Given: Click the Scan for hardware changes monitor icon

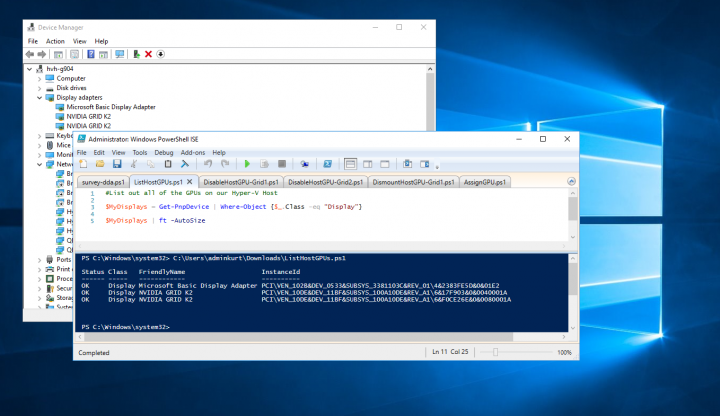Looking at the screenshot, I should click(120, 54).
